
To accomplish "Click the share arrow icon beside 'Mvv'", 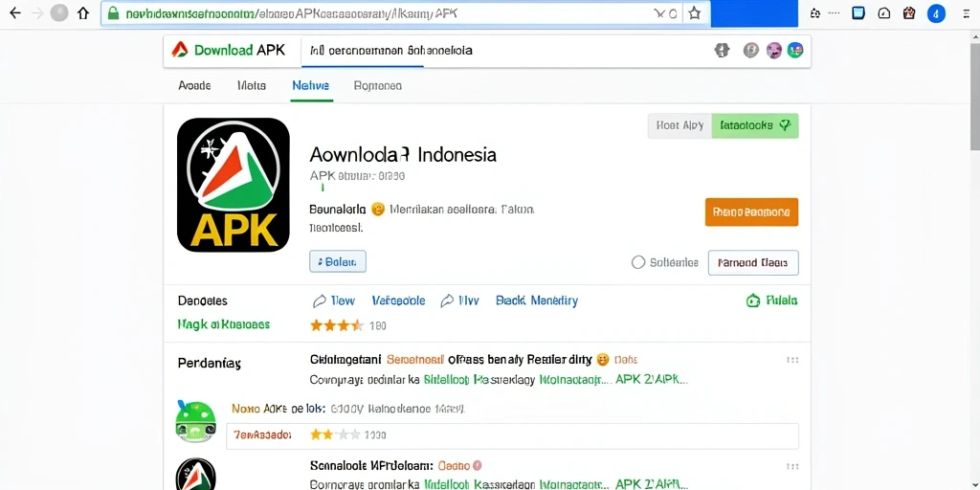I will tap(447, 301).
